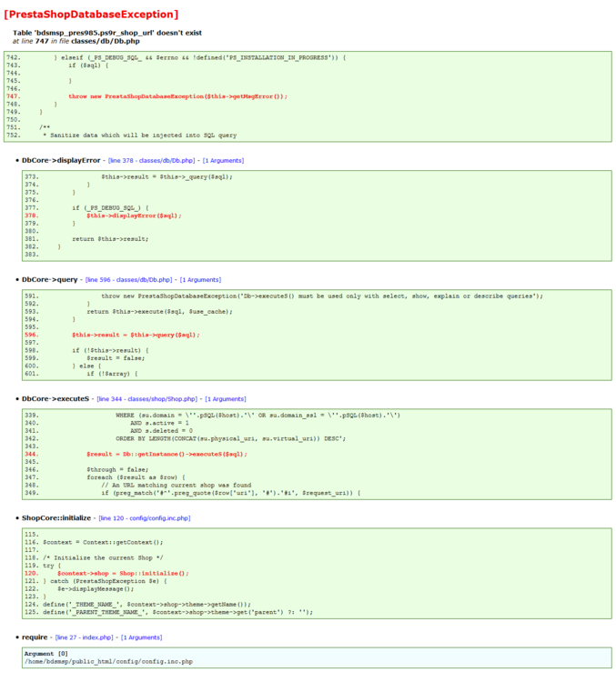Viewport: 616px width, 682px height.
Task: Select highlighted line 596 query call
Action: pyautogui.click(x=136, y=335)
